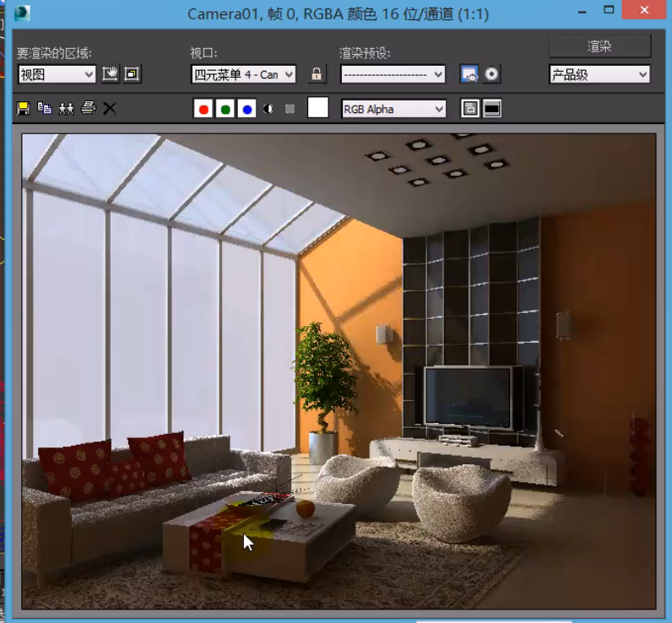Viewport: 672px width, 623px height.
Task: Clear the rendered frame with X icon
Action: pyautogui.click(x=110, y=109)
